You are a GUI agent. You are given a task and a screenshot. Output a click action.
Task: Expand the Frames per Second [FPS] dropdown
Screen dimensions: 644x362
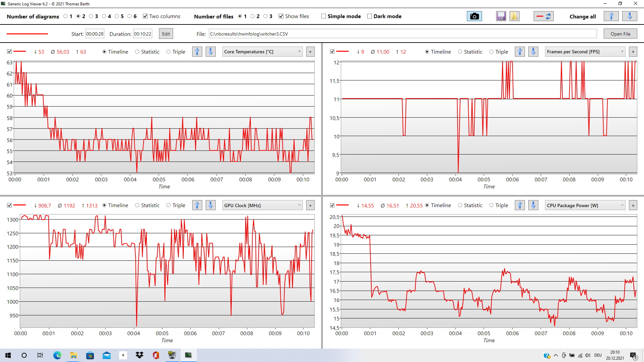point(585,52)
